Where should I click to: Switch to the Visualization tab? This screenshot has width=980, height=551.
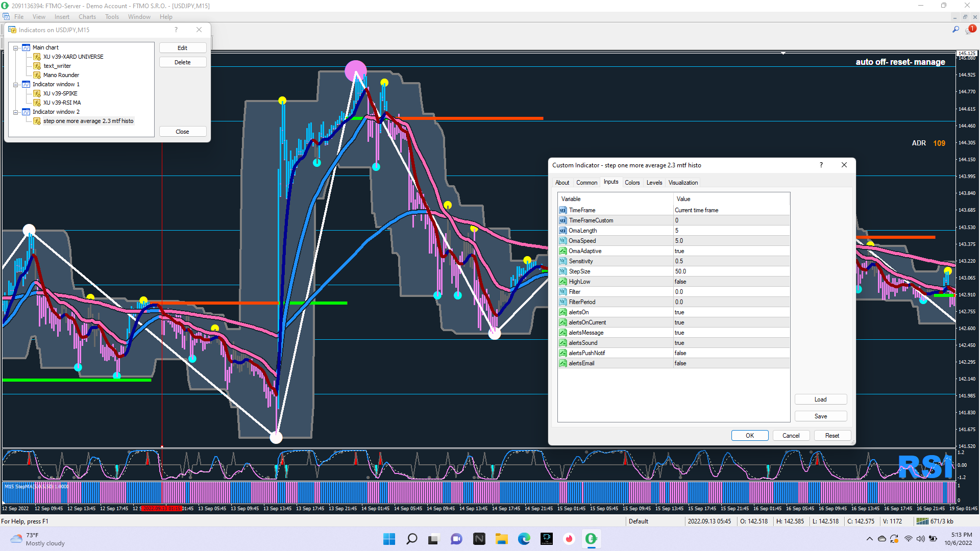pos(683,183)
